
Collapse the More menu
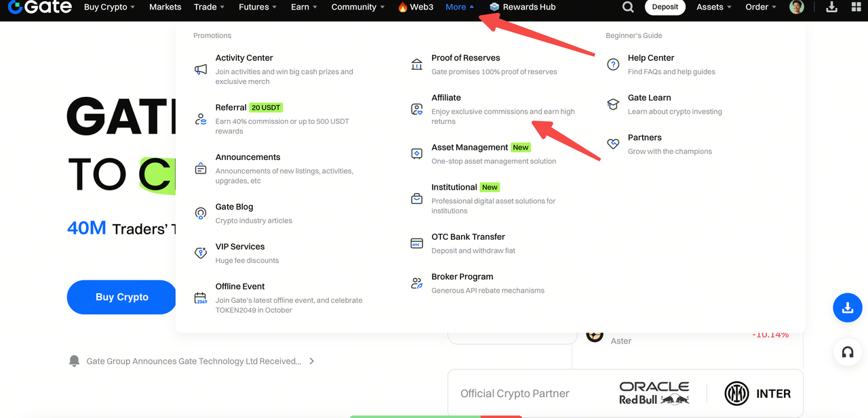coord(460,7)
